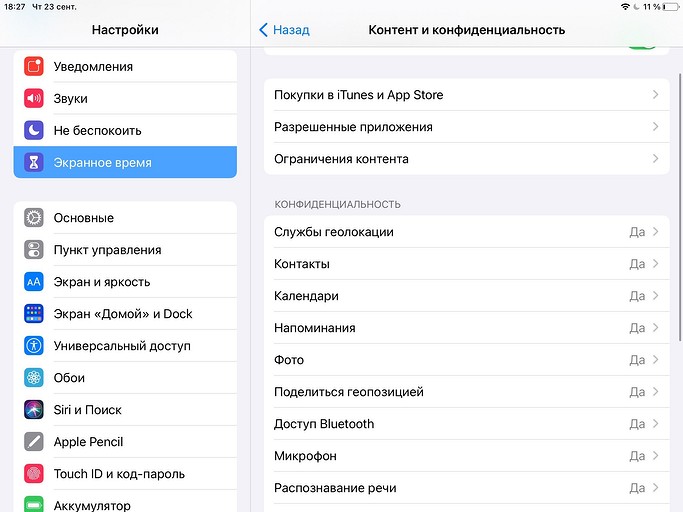The image size is (683, 512).
Task: Tap the Do Not Disturb moon icon
Action: pos(34,131)
